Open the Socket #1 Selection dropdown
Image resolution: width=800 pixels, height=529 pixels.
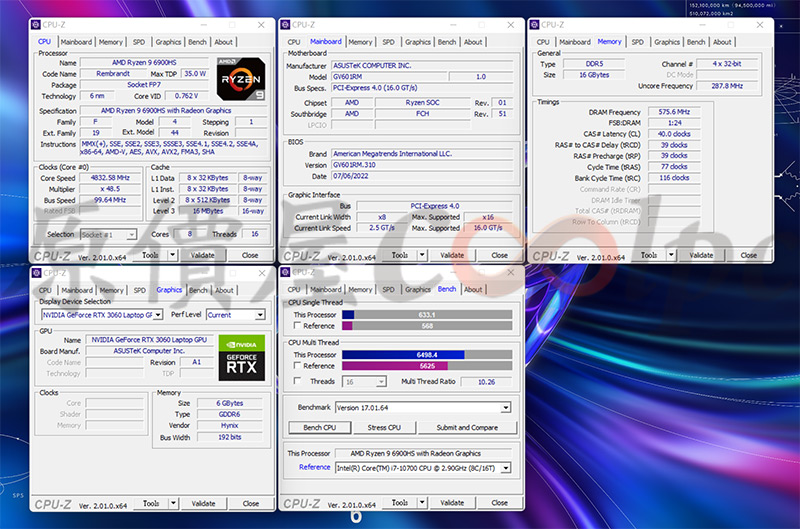point(131,235)
